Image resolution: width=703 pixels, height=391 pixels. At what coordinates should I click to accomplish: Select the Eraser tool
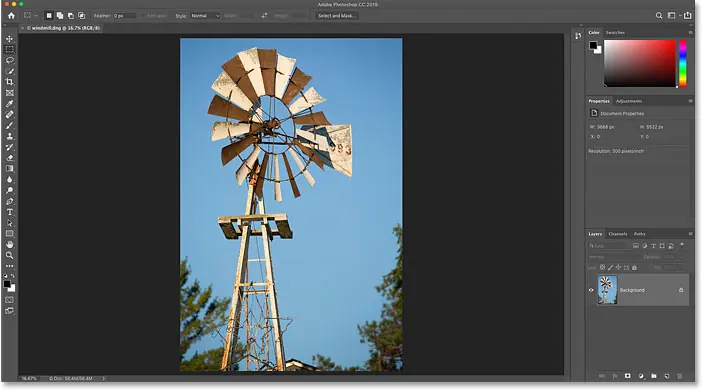pos(9,158)
